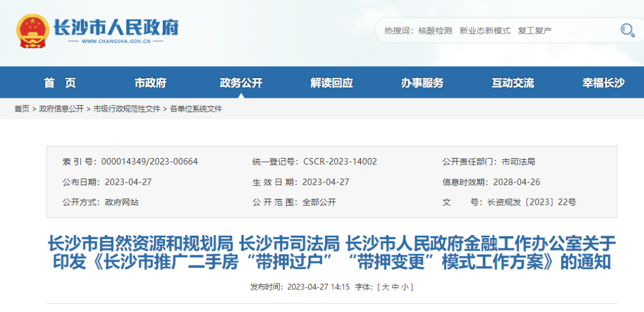The width and height of the screenshot is (644, 312).
Task: Click the 核酸检测 hot search term
Action: coord(435,30)
